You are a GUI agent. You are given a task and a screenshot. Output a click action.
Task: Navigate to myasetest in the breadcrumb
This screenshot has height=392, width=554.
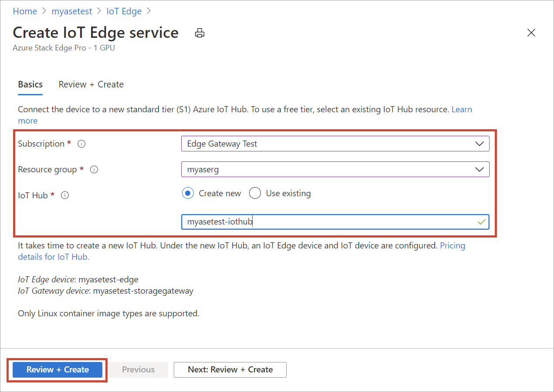tap(72, 11)
